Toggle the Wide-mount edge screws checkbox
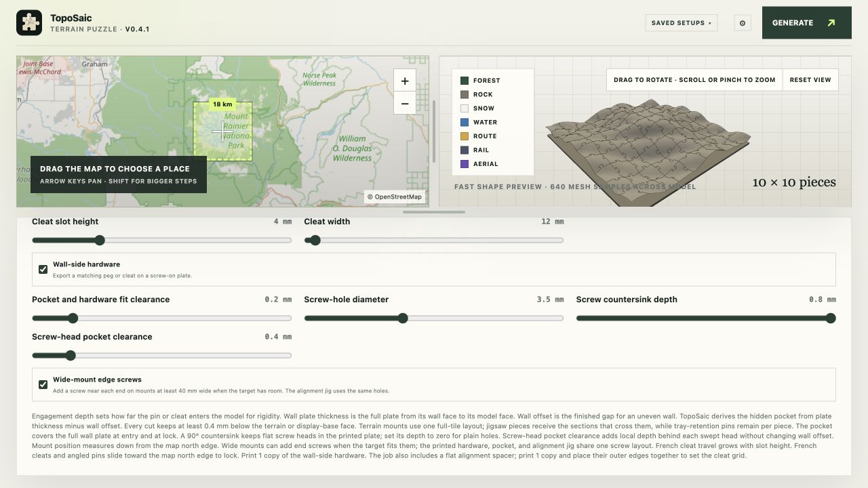Image resolution: width=868 pixels, height=488 pixels. tap(43, 384)
